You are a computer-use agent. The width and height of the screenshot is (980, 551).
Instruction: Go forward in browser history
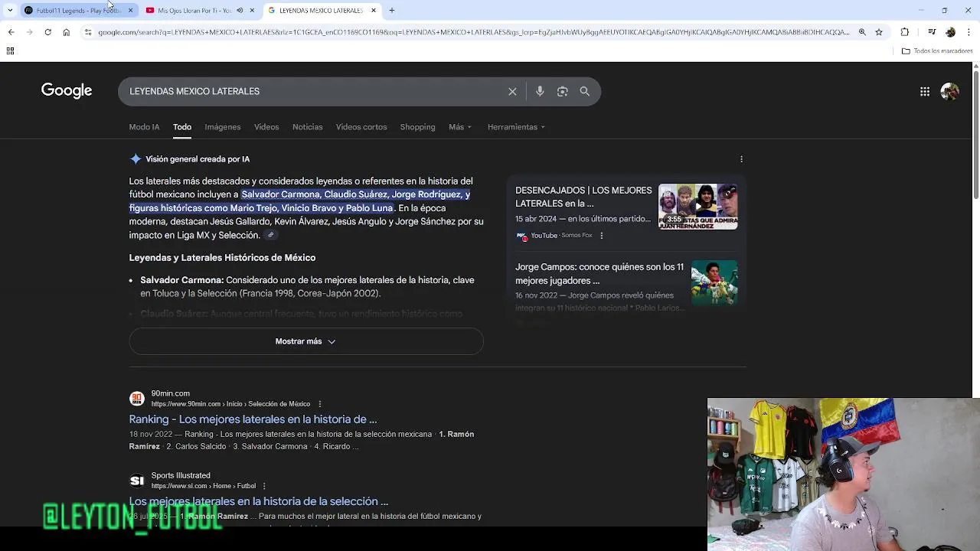coord(29,32)
